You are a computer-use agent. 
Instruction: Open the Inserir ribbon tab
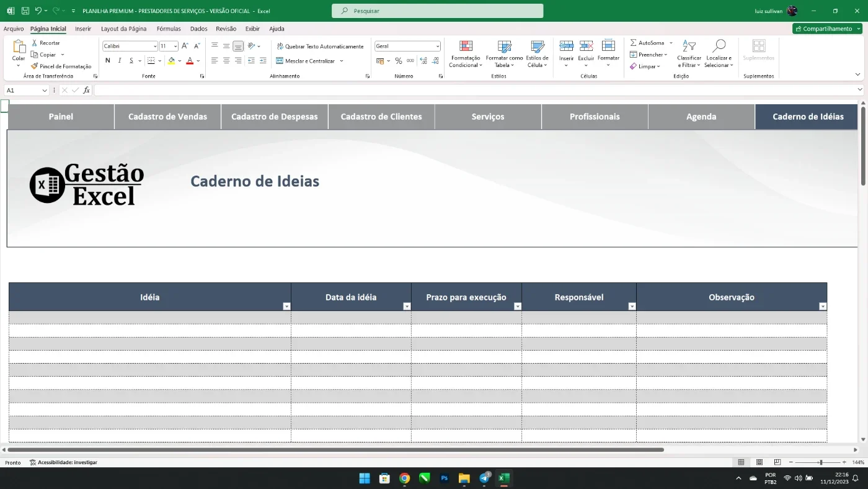83,29
